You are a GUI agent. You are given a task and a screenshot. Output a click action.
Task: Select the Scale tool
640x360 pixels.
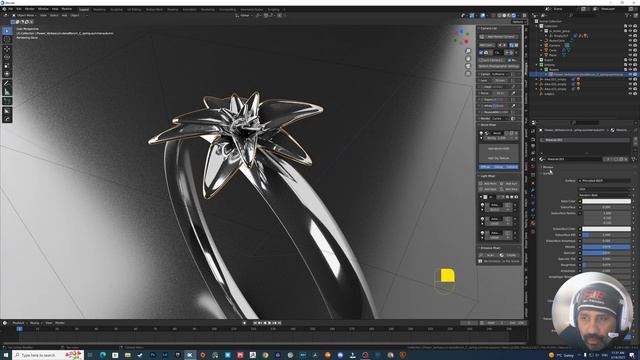point(7,66)
